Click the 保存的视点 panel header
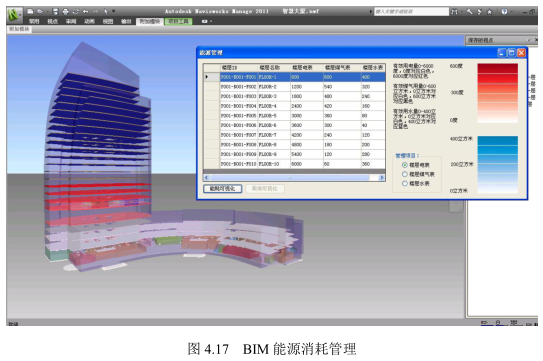543x361 pixels. pyautogui.click(x=500, y=40)
